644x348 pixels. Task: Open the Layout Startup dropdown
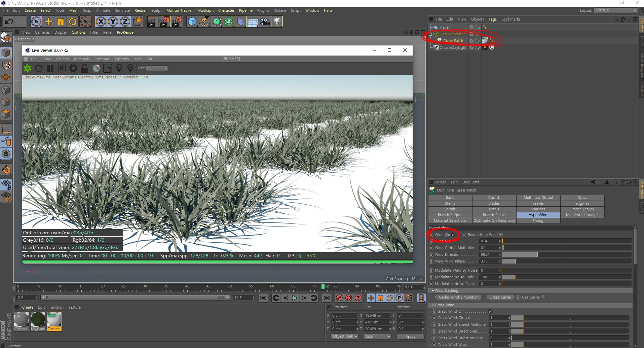click(x=615, y=10)
